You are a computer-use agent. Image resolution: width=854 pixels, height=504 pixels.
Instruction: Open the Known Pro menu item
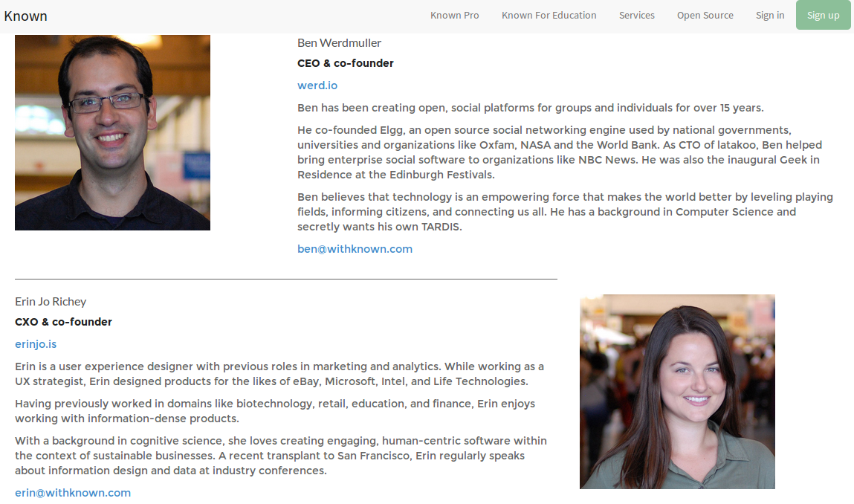click(x=454, y=16)
